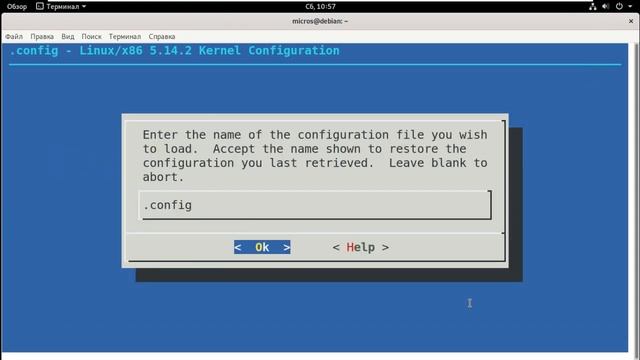
Task: Click the network status icon
Action: click(x=593, y=7)
